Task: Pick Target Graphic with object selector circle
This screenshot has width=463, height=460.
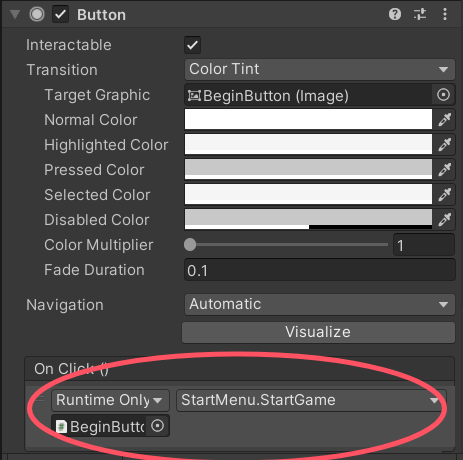Action: [x=443, y=95]
